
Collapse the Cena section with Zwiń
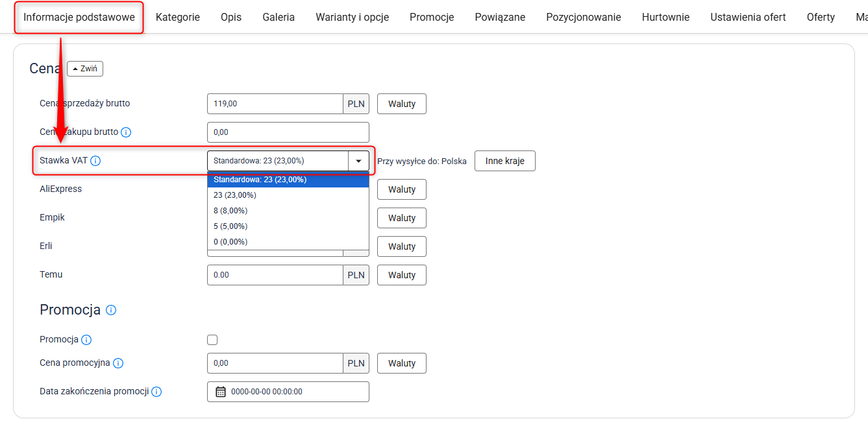click(85, 69)
